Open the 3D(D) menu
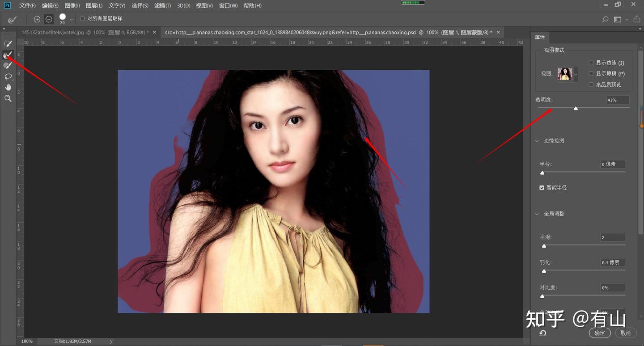 coord(183,6)
